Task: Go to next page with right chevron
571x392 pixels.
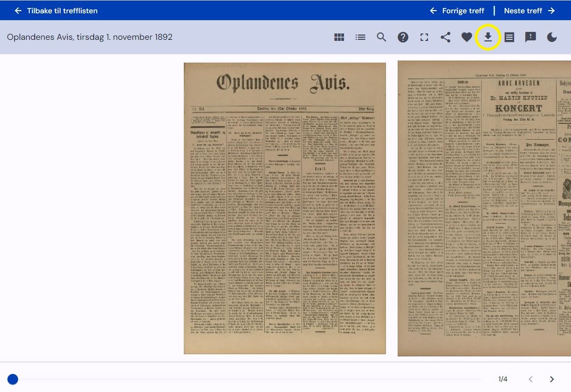Action: click(552, 379)
